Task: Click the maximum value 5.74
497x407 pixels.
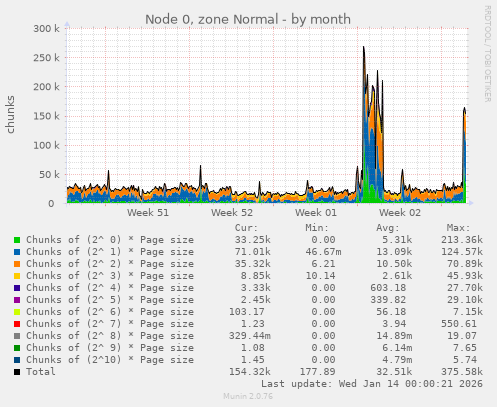Action: click(x=465, y=360)
